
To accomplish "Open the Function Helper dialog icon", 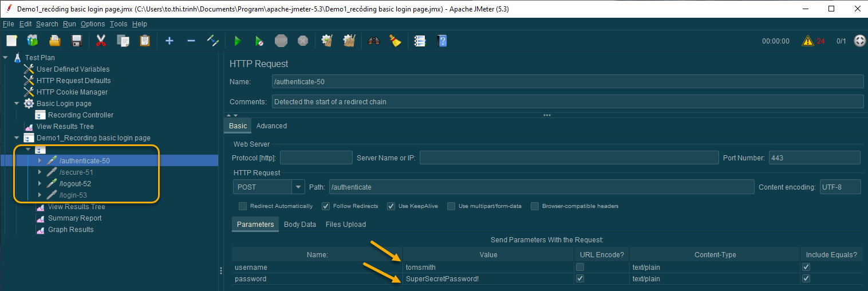I will tap(420, 41).
